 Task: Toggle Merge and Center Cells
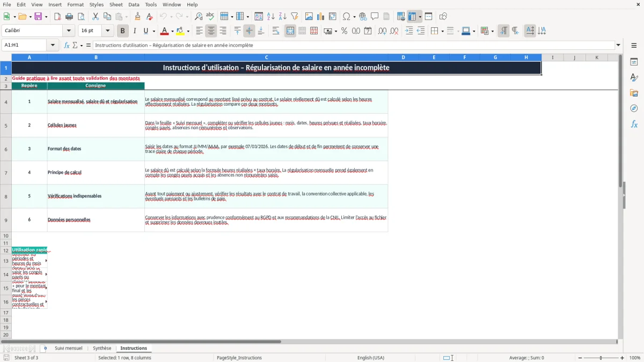pos(290,31)
